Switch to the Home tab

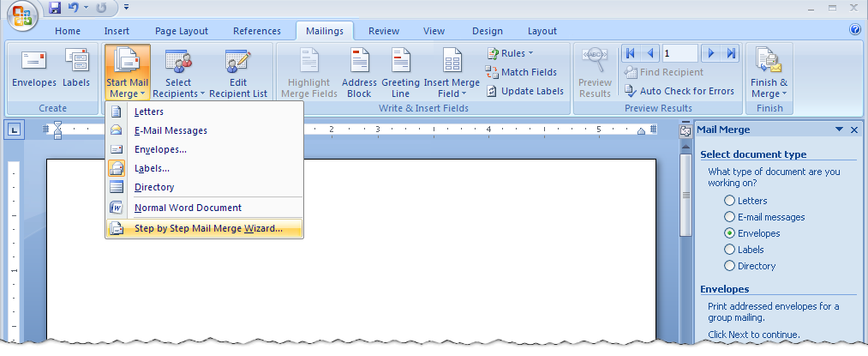click(68, 31)
